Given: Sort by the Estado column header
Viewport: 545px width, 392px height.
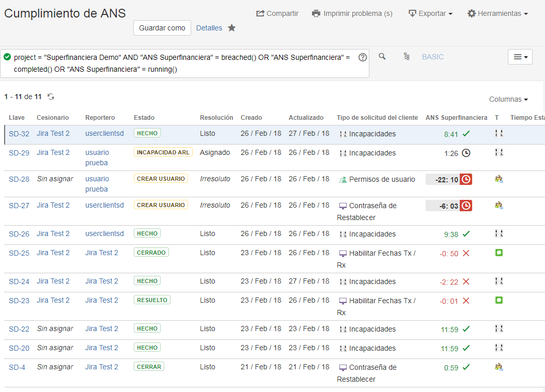Looking at the screenshot, I should coord(144,117).
